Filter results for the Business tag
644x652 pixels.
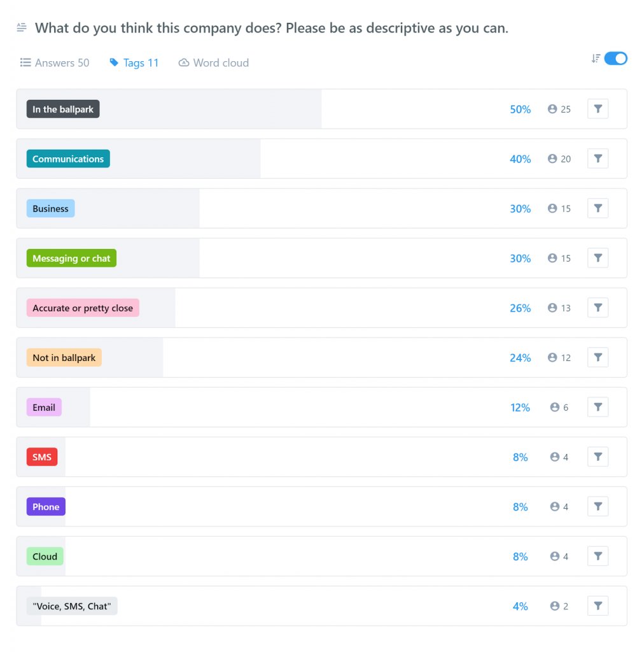click(597, 208)
